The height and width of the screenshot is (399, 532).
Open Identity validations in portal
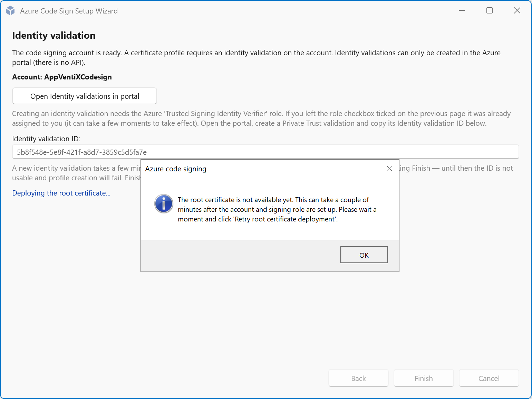click(x=85, y=96)
